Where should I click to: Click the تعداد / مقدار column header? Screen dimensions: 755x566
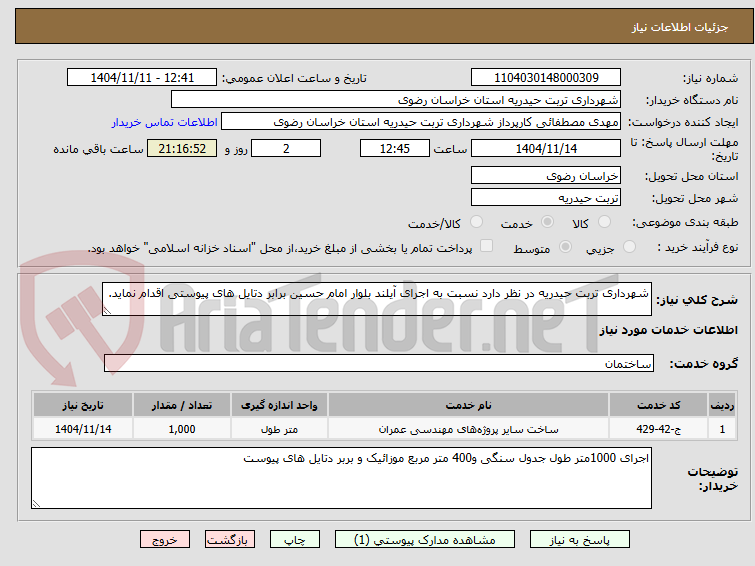[182, 405]
